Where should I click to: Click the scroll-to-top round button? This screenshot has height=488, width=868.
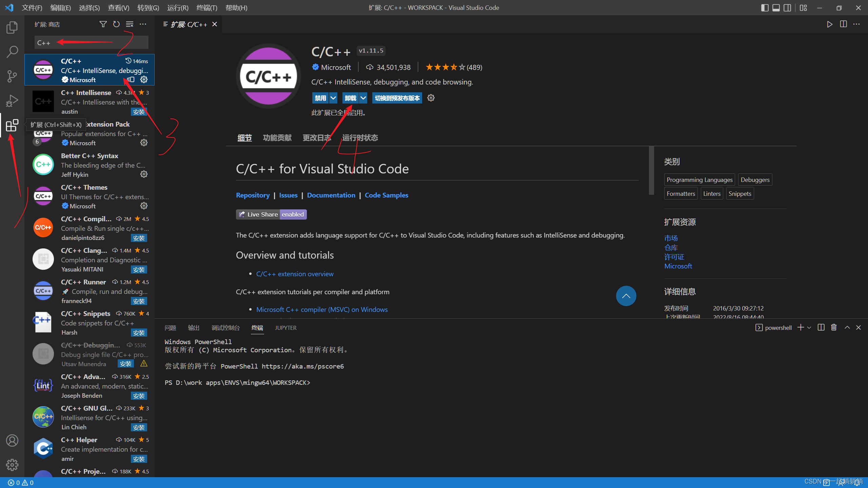pos(626,296)
